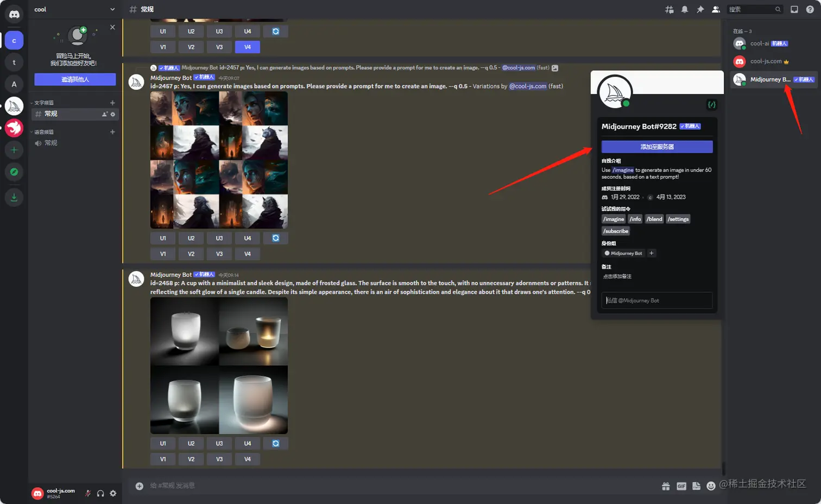Click V3 under the frosted glass images
Image resolution: width=821 pixels, height=504 pixels.
pos(219,459)
